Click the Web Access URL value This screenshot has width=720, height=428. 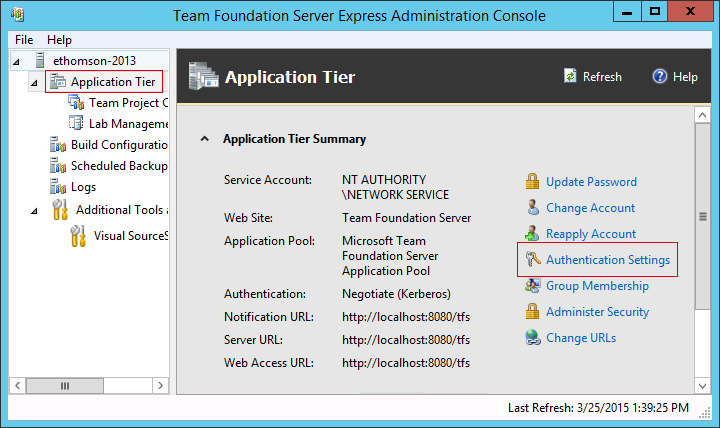406,363
